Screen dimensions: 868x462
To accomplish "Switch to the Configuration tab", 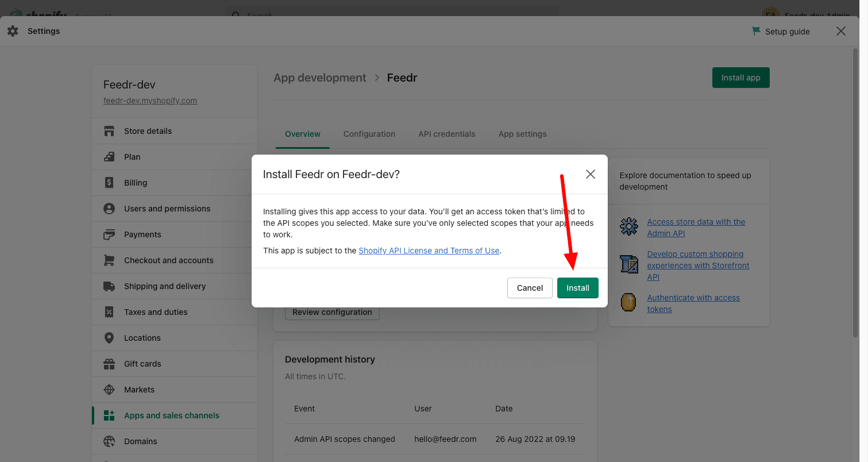I will [x=369, y=134].
